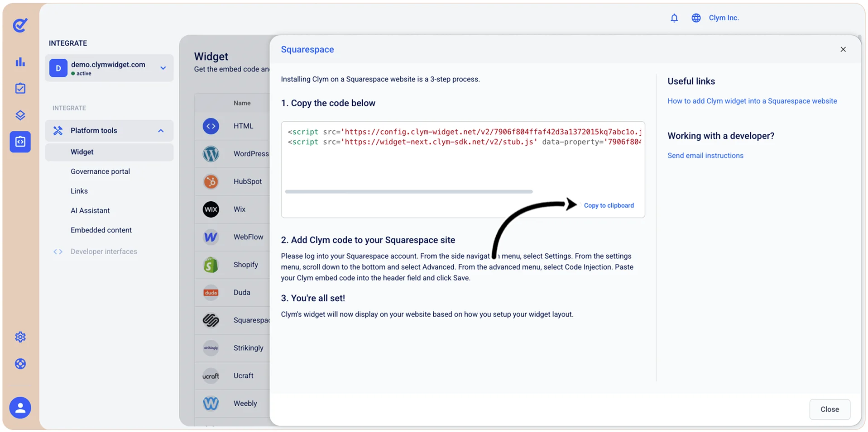
Task: Open Governance portal menu item
Action: pyautogui.click(x=100, y=171)
